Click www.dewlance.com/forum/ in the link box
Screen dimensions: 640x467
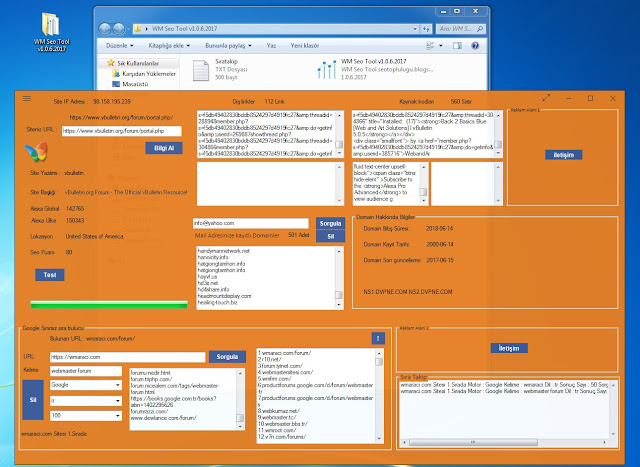pyautogui.click(x=164, y=418)
